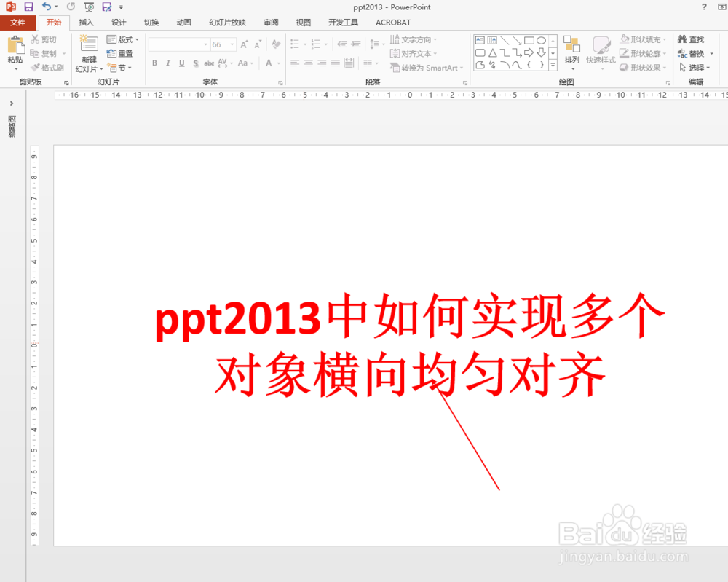The height and width of the screenshot is (582, 728).
Task: Select the isosceles triangle shape
Action: pos(492,52)
